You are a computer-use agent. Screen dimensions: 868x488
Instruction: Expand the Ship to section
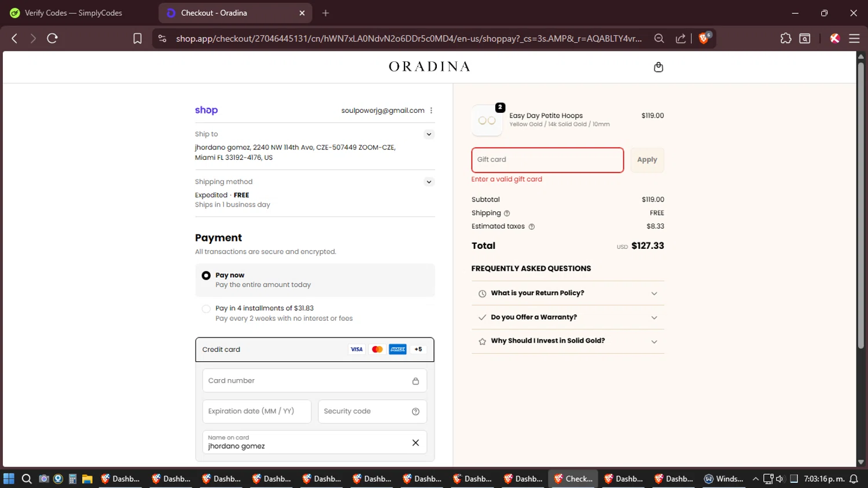pyautogui.click(x=429, y=134)
